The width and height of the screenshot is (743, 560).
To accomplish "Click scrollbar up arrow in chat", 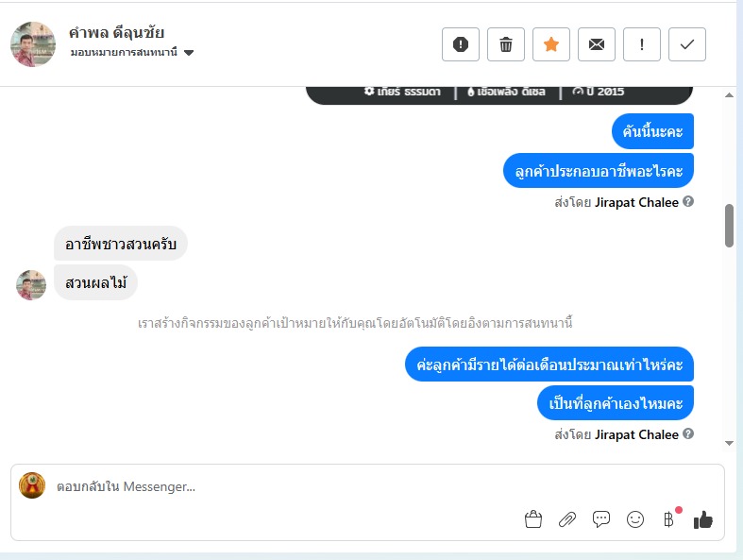I will click(729, 95).
